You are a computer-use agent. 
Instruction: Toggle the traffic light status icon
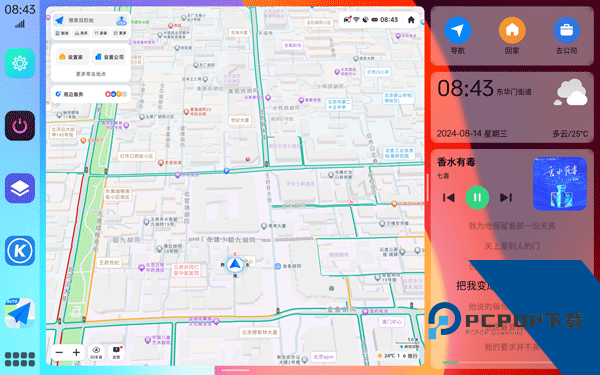pyautogui.click(x=375, y=20)
